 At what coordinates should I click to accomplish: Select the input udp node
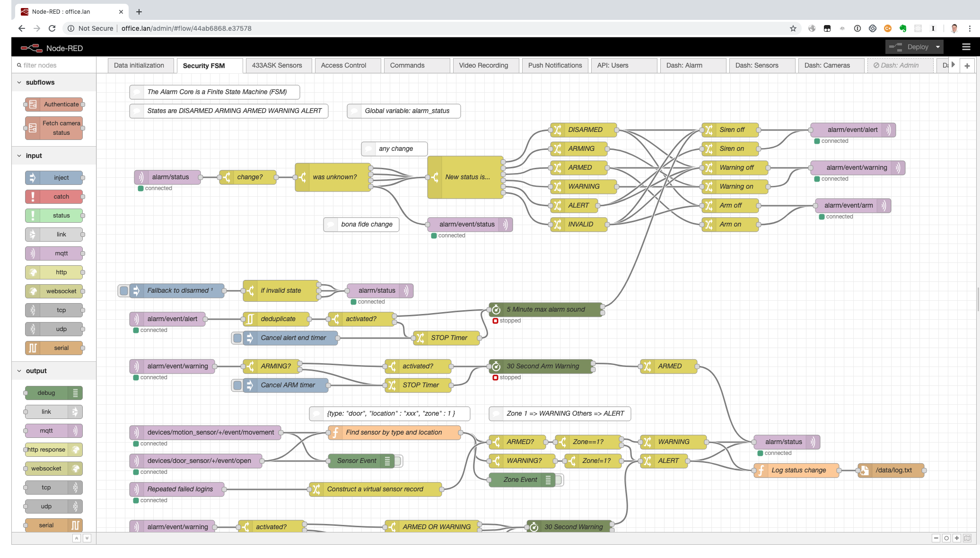pyautogui.click(x=54, y=329)
